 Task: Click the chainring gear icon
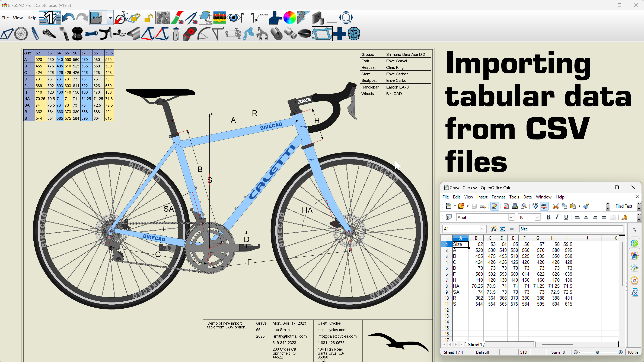[304, 18]
